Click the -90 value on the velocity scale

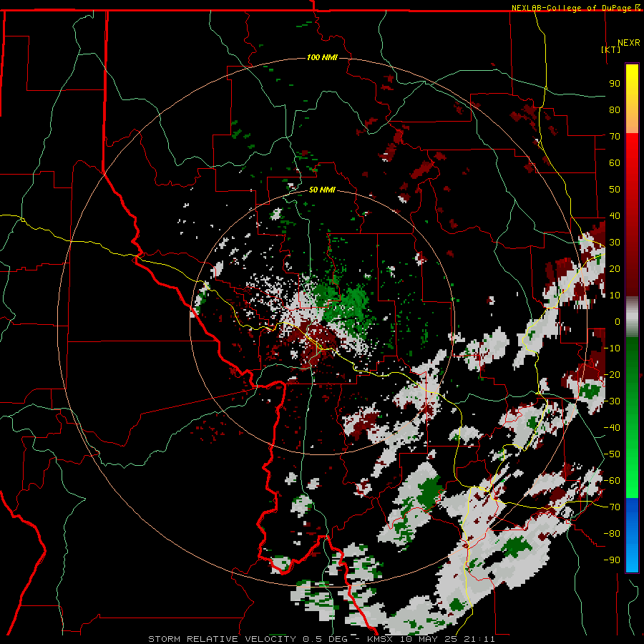(x=612, y=560)
